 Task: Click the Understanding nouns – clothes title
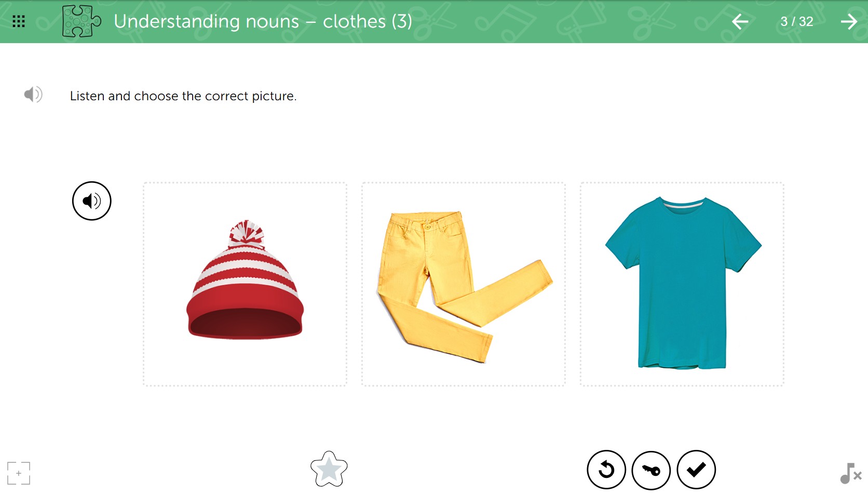263,21
